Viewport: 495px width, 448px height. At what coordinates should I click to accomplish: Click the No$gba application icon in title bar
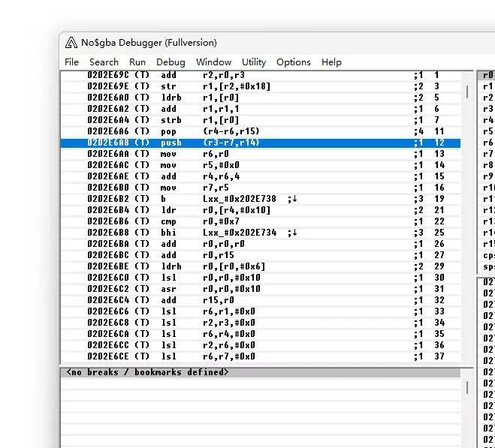coord(71,43)
